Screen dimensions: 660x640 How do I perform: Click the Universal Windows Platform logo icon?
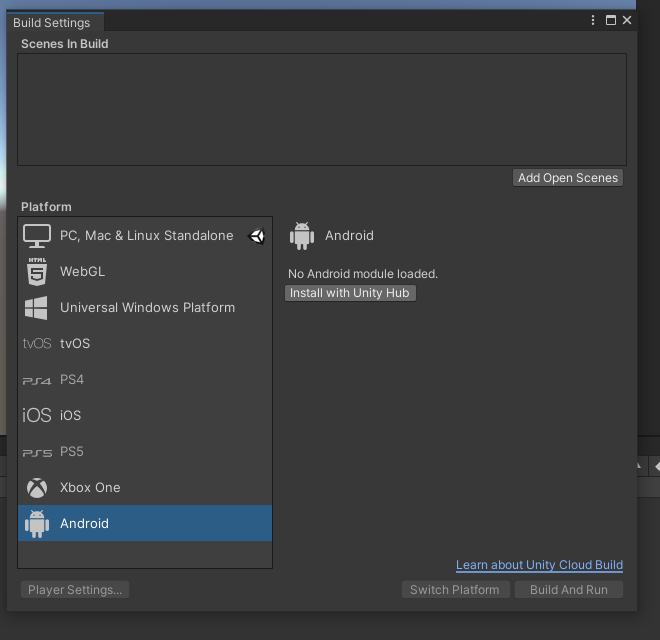point(36,308)
